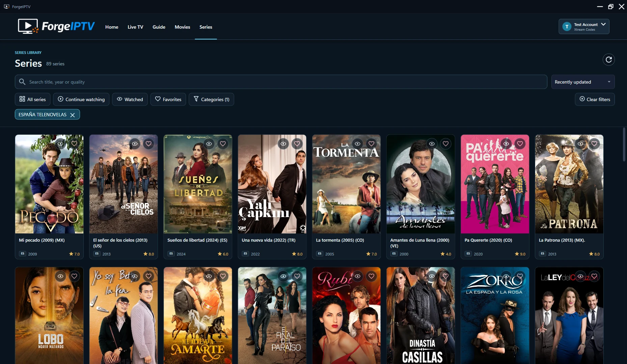Heart the La Patrona card
The image size is (627, 364).
[594, 144]
